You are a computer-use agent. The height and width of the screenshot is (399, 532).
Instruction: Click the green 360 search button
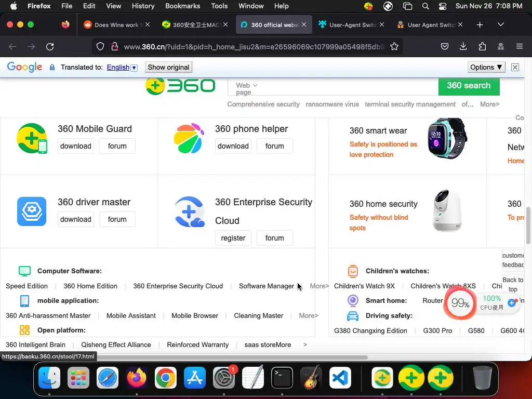469,86
